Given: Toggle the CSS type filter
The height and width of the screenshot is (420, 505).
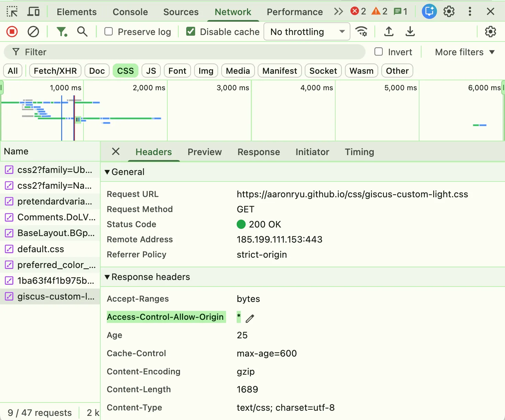Looking at the screenshot, I should (x=125, y=71).
